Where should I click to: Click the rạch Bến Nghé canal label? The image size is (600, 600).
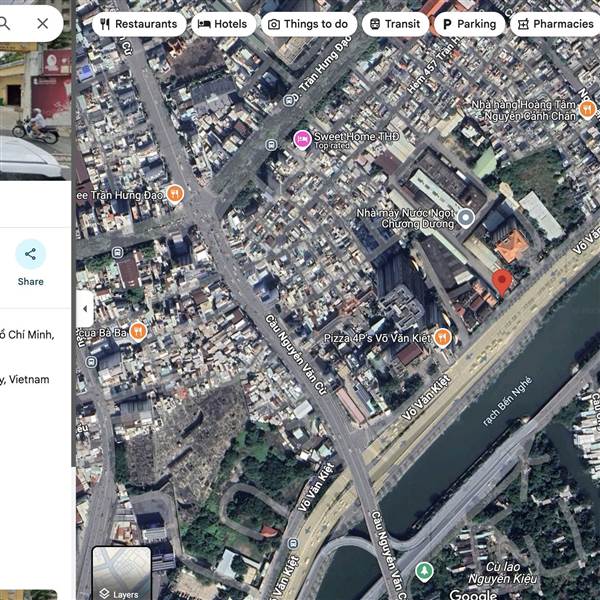click(x=507, y=401)
